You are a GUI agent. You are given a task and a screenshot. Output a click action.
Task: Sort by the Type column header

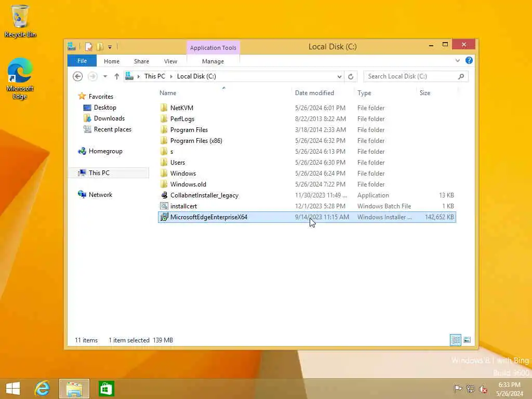[x=364, y=93]
